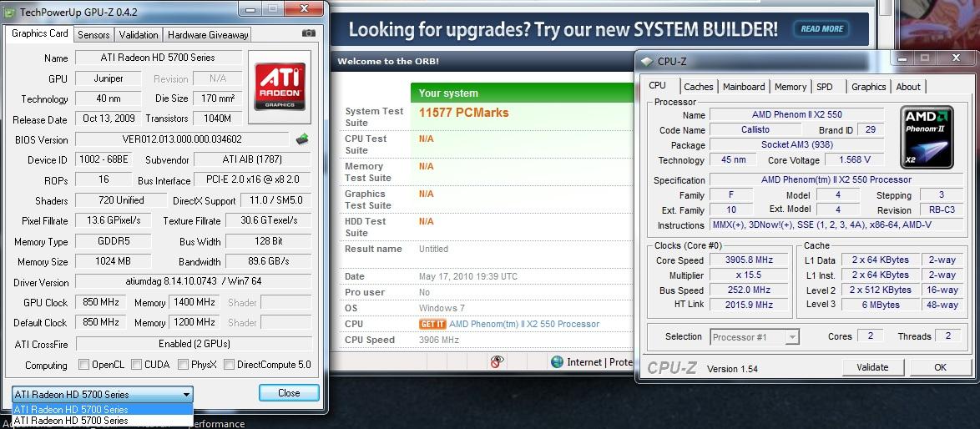This screenshot has height=429, width=980.
Task: Click the GPU-Z camera screenshot icon
Action: click(x=308, y=33)
